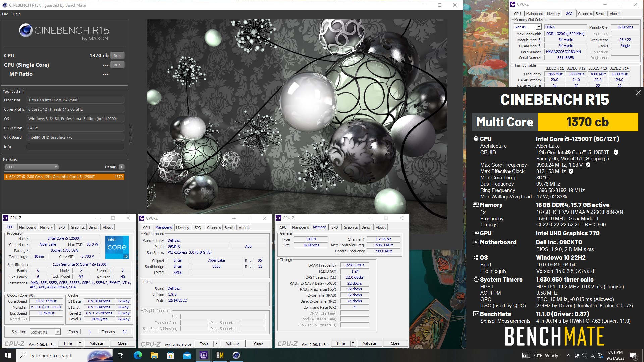This screenshot has width=644, height=362.
Task: Switch to Cinebench via its taskbar icon
Action: pos(236,355)
